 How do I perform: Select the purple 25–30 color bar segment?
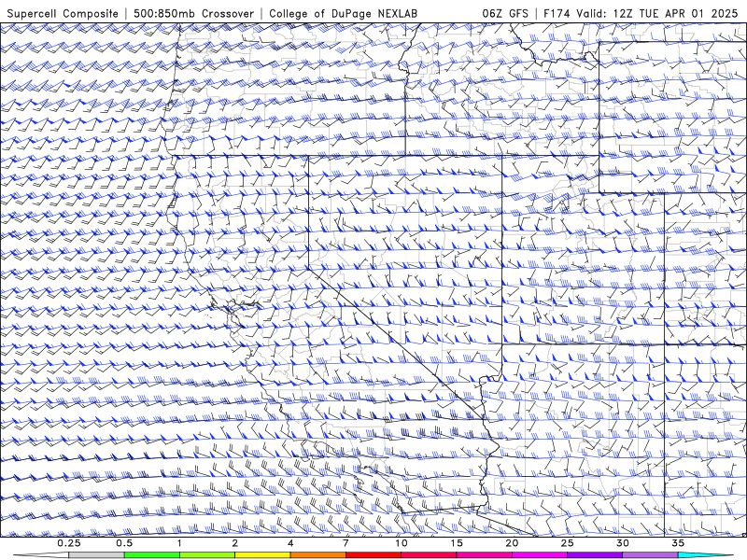(x=595, y=555)
